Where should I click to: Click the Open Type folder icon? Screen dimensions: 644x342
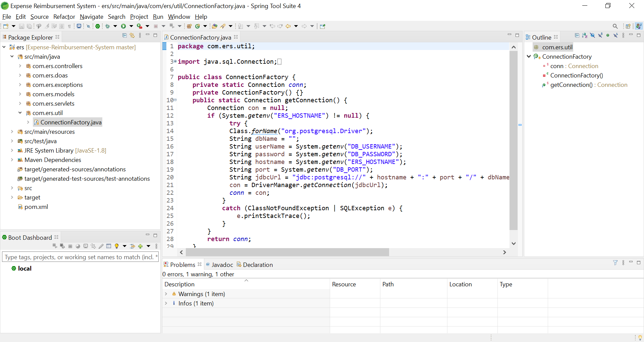click(x=214, y=26)
